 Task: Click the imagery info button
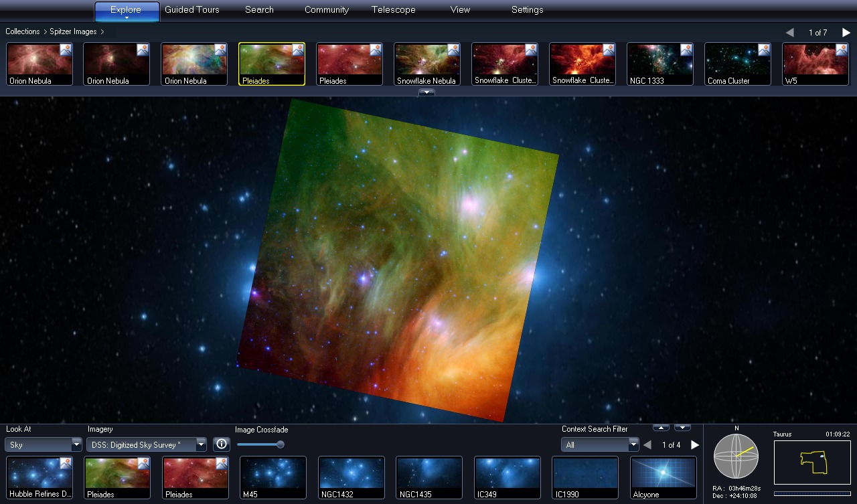point(222,444)
